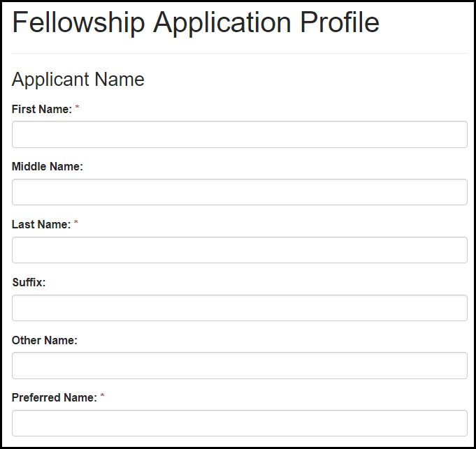Image resolution: width=476 pixels, height=449 pixels.
Task: Click the "Preferred Name:" label
Action: tap(55, 398)
